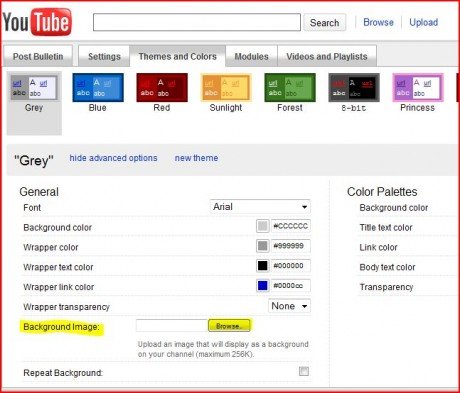Click the Body text color row
460x393 pixels.
coord(387,267)
